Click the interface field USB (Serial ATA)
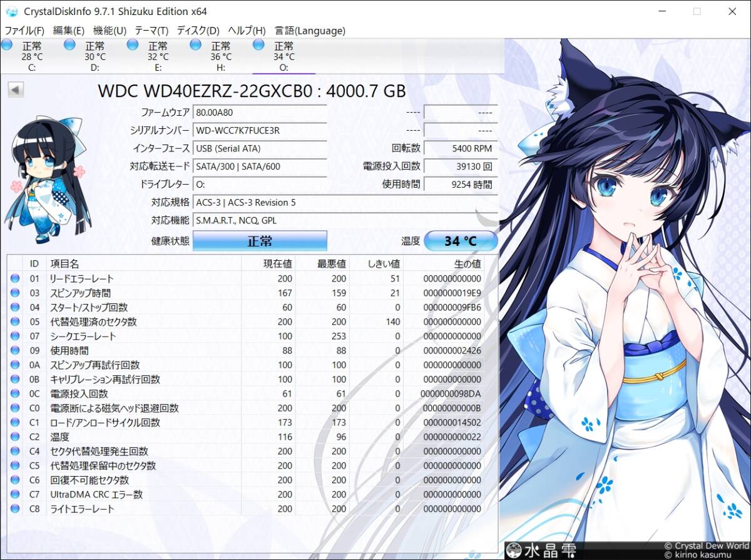This screenshot has height=560, width=751. [x=260, y=149]
